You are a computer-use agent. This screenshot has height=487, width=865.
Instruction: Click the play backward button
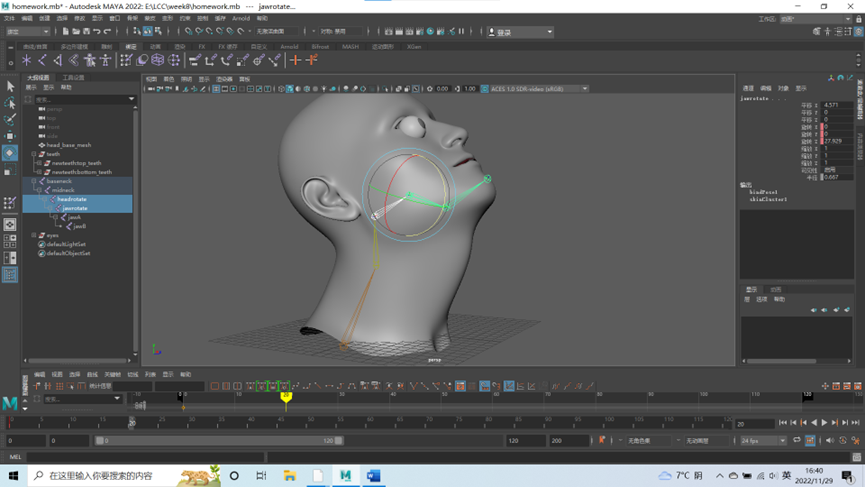coord(814,423)
